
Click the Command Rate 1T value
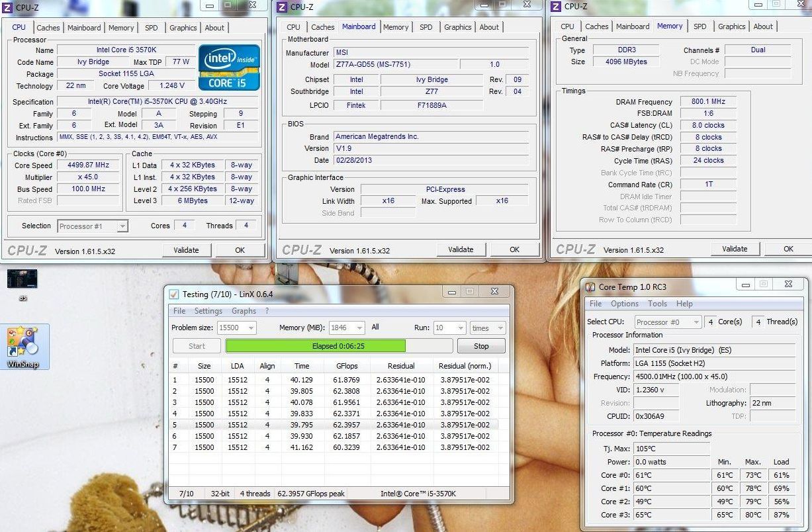click(x=708, y=185)
